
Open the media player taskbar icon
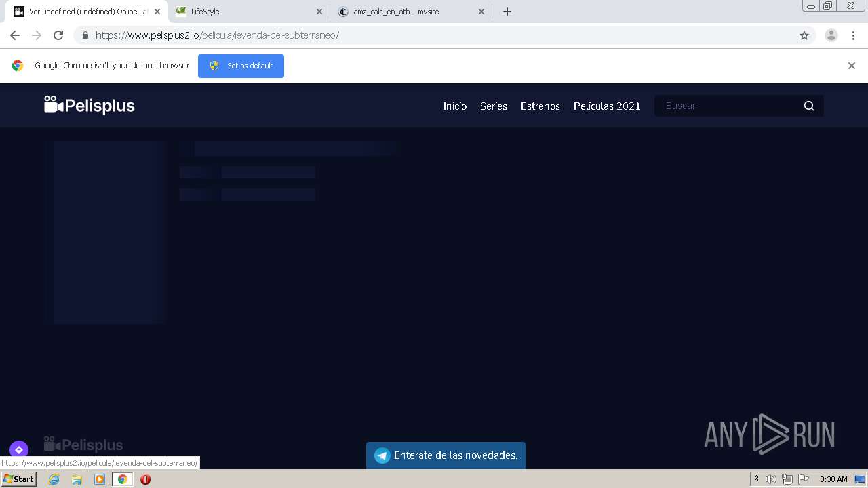(x=100, y=479)
